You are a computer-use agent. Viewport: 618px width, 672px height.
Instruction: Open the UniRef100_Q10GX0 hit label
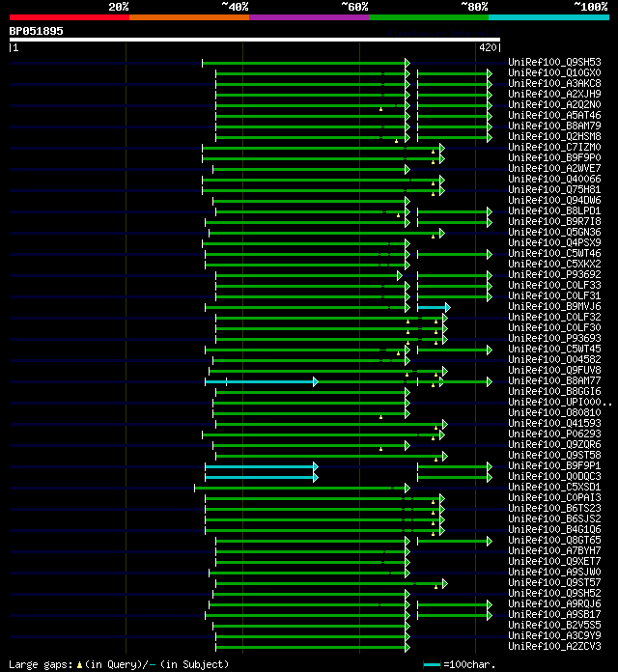[554, 72]
